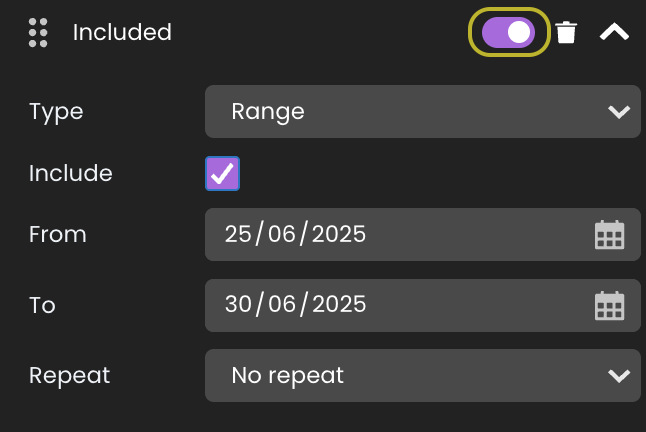Select day 30 in To date
Screen dimensions: 646x432
[x=239, y=305]
